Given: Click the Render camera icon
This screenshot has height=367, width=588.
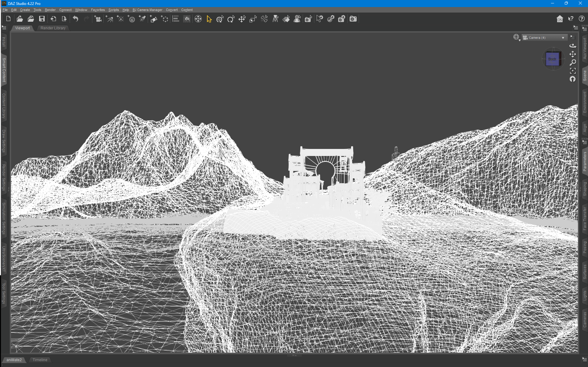Looking at the screenshot, I should (x=353, y=19).
